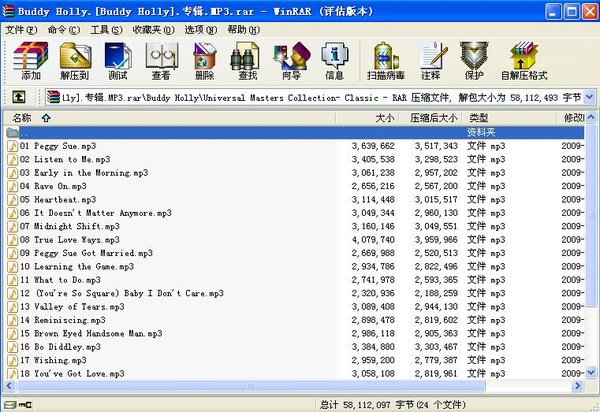The image size is (600, 412).
Task: Click the horizontal scrollbar right arrow
Action: 578,386
